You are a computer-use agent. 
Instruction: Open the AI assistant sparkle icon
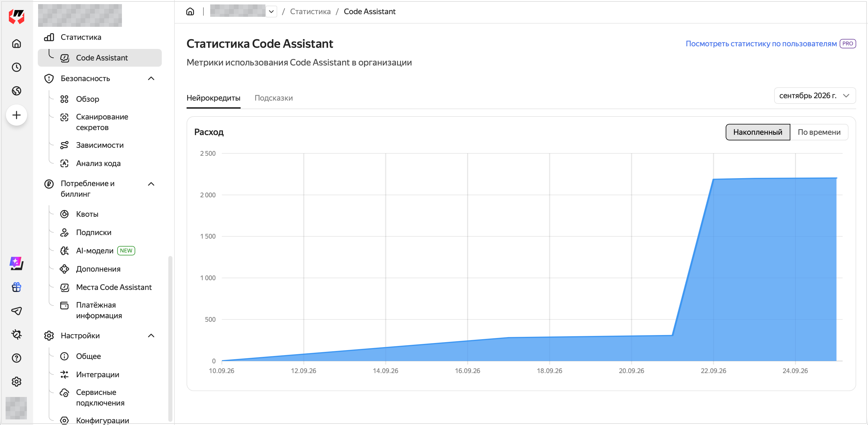pos(17,263)
